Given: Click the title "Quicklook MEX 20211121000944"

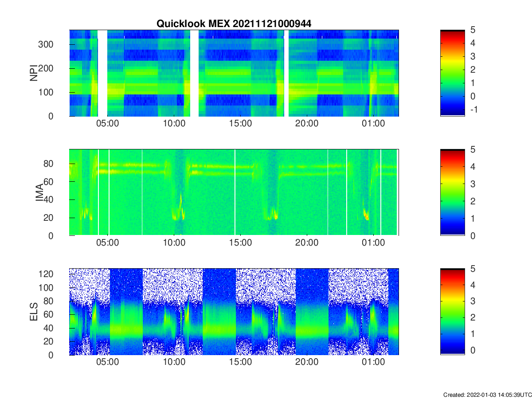Looking at the screenshot, I should click(x=234, y=24).
